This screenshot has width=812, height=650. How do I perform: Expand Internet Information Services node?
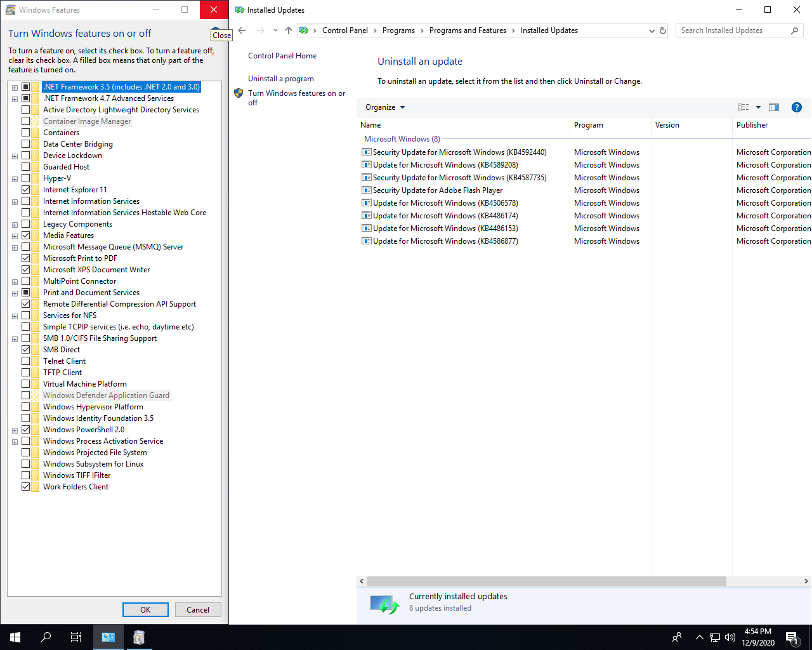15,202
